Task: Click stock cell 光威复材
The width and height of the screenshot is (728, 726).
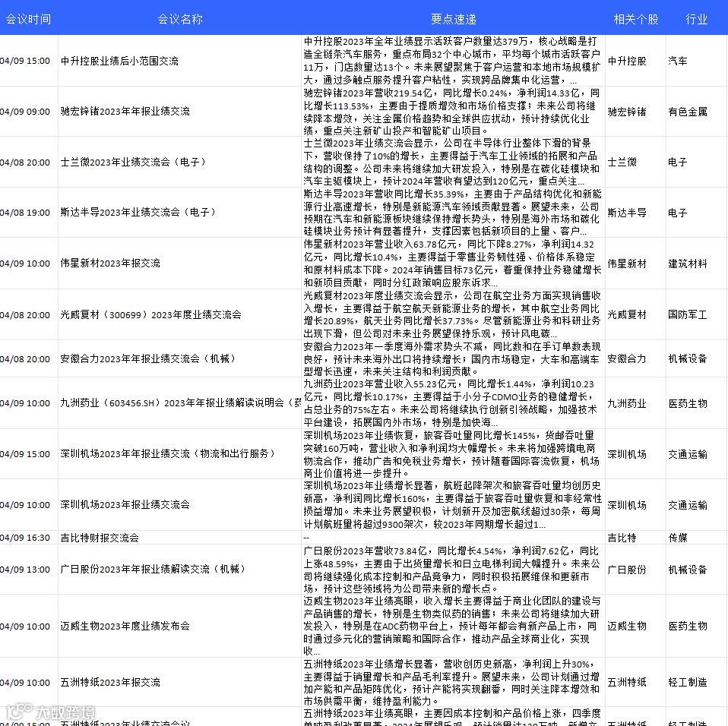Action: click(627, 314)
